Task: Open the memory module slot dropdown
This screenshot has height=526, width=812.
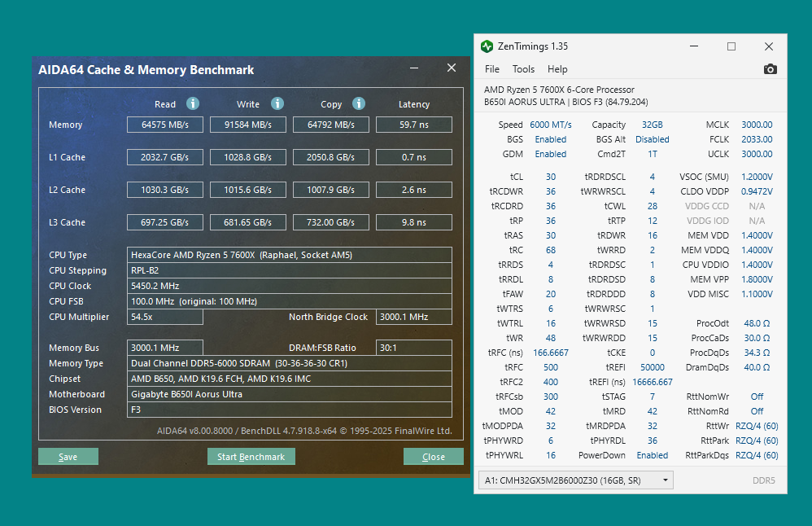Action: pos(575,480)
